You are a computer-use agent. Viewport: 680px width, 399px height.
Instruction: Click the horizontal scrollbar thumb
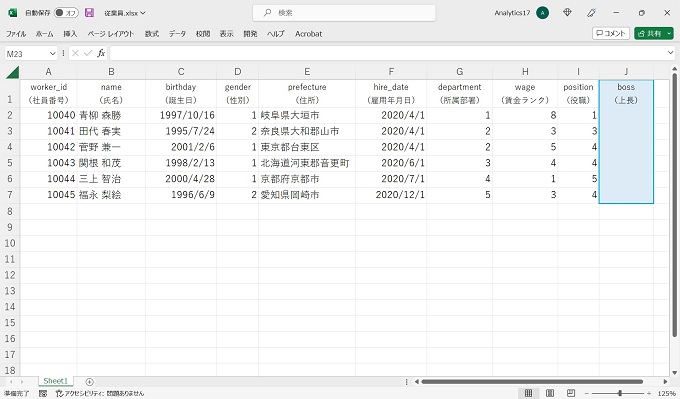(532, 382)
